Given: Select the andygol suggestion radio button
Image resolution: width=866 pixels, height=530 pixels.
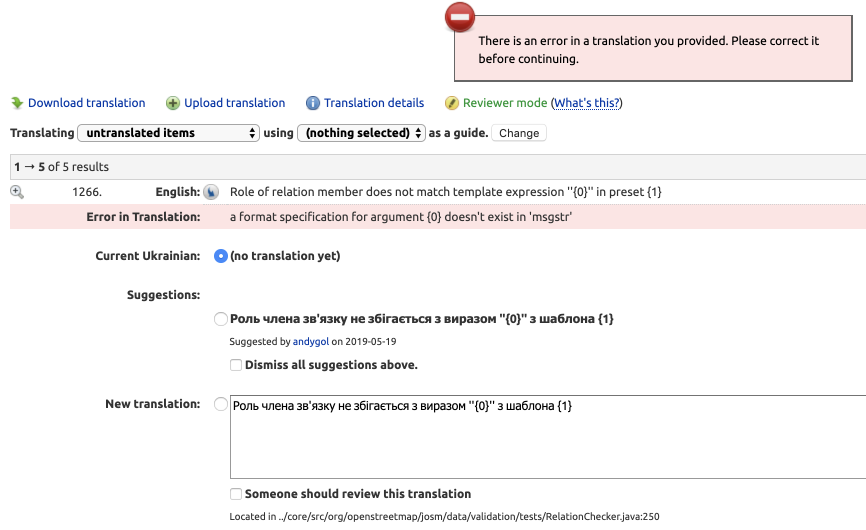Looking at the screenshot, I should (221, 319).
